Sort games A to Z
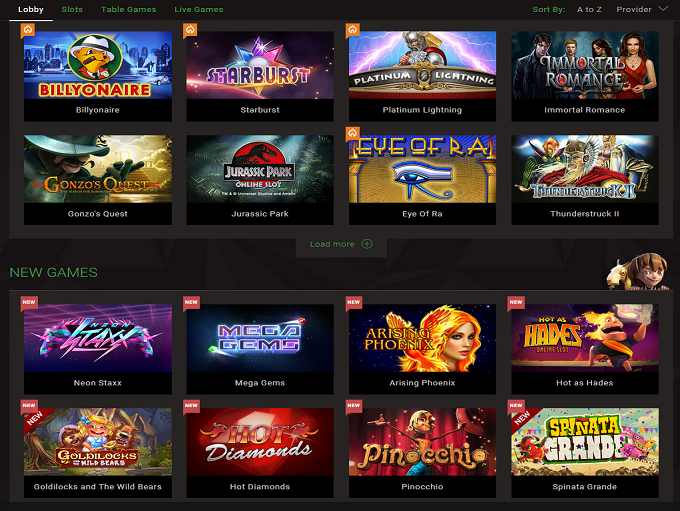This screenshot has height=511, width=680. point(589,10)
